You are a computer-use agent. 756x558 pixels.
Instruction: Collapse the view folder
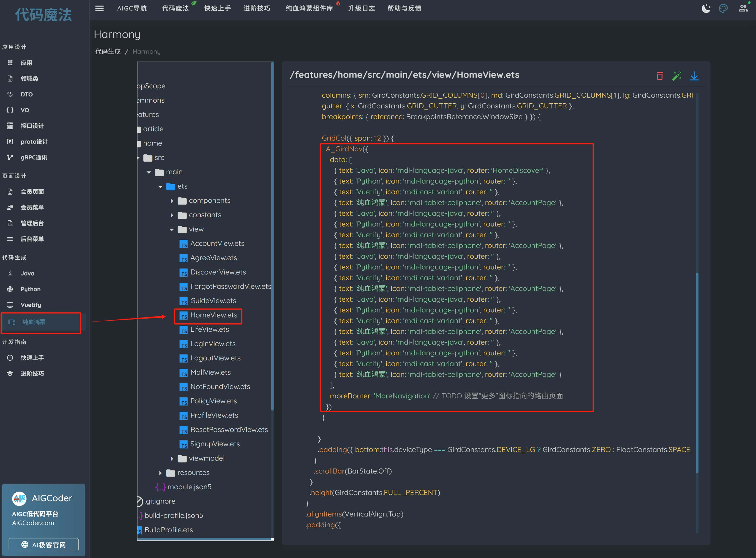(x=172, y=230)
